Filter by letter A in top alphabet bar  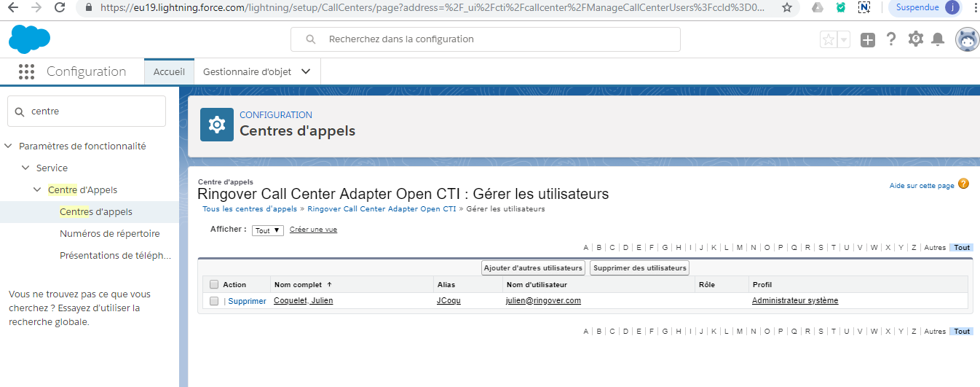click(586, 248)
